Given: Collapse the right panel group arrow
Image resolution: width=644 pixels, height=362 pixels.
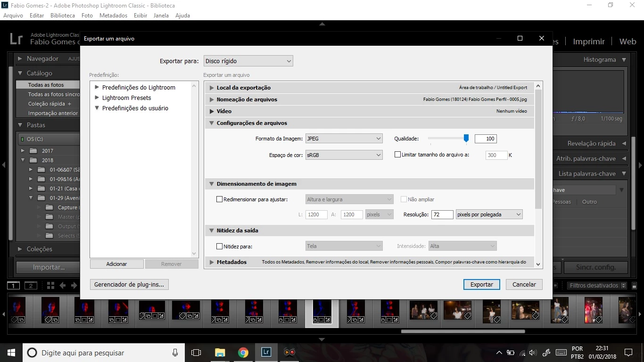Looking at the screenshot, I should click(x=640, y=165).
